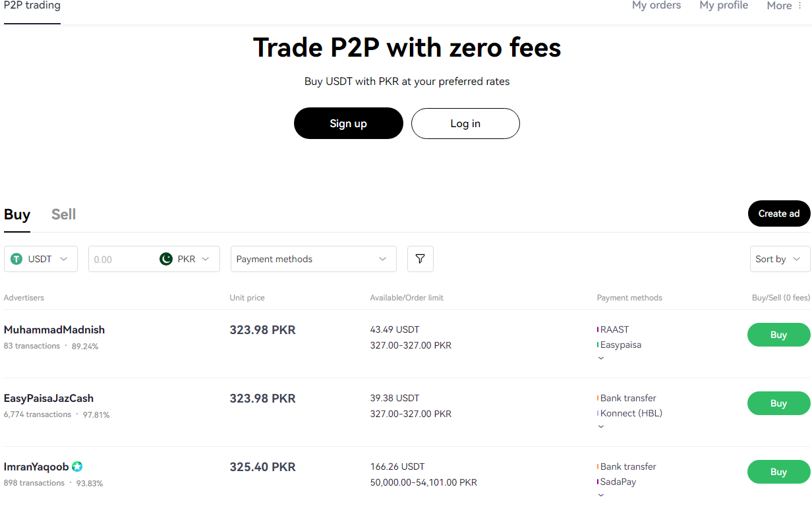Viewport: 812px width, 508px height.
Task: Click the Log in button
Action: coord(465,123)
